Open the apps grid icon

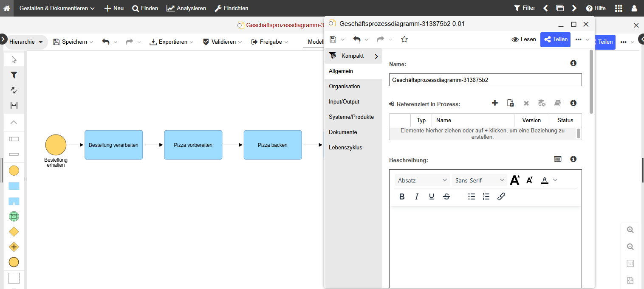pyautogui.click(x=619, y=8)
